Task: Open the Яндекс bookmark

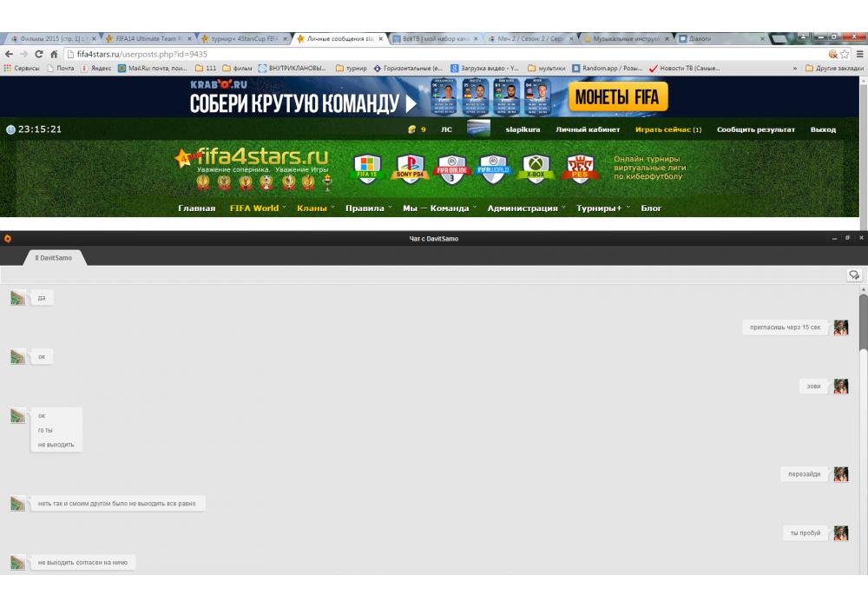Action: click(96, 68)
